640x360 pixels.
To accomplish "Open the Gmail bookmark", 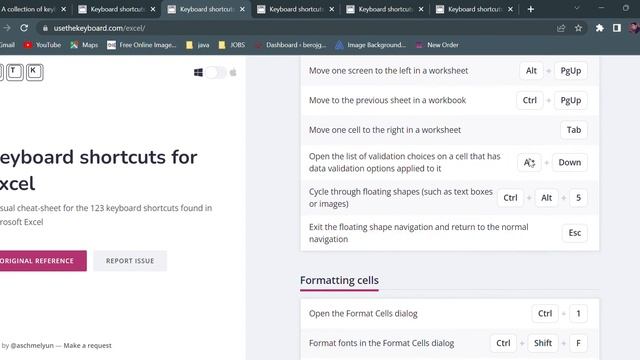I will click(7, 45).
